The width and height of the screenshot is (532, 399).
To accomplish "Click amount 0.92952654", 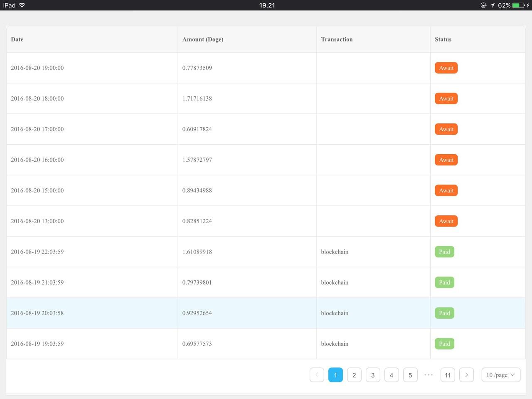I will pyautogui.click(x=197, y=313).
